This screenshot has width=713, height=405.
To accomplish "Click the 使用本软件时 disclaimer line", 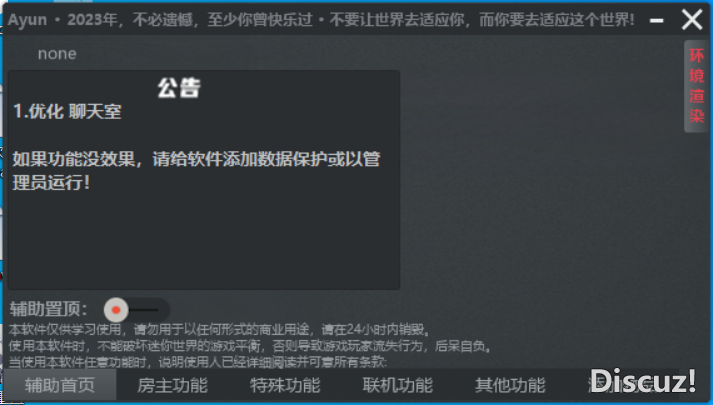I will (250, 346).
